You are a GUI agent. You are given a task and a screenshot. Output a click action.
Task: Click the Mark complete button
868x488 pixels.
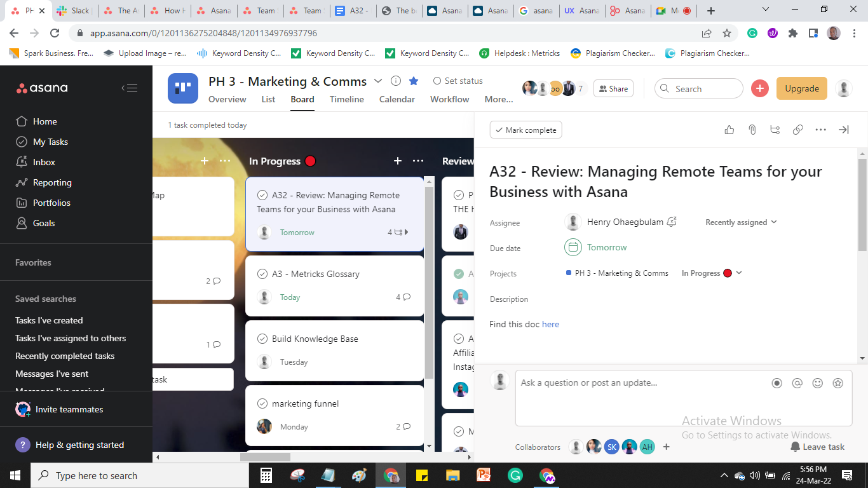click(526, 130)
